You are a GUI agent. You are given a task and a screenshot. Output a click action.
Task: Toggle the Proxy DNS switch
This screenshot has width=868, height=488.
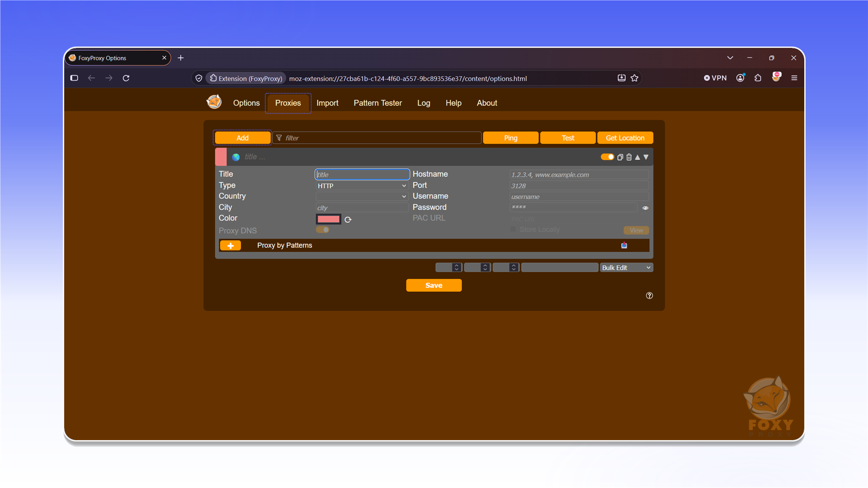[323, 230]
